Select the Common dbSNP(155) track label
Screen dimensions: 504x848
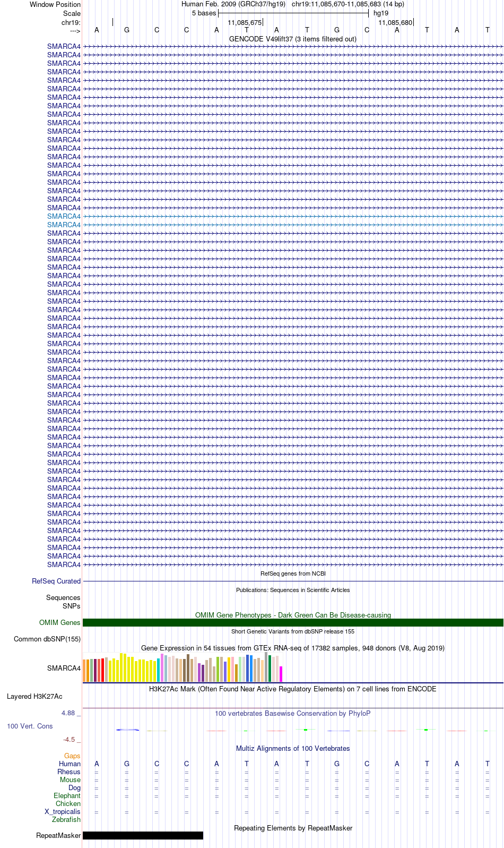(x=47, y=639)
